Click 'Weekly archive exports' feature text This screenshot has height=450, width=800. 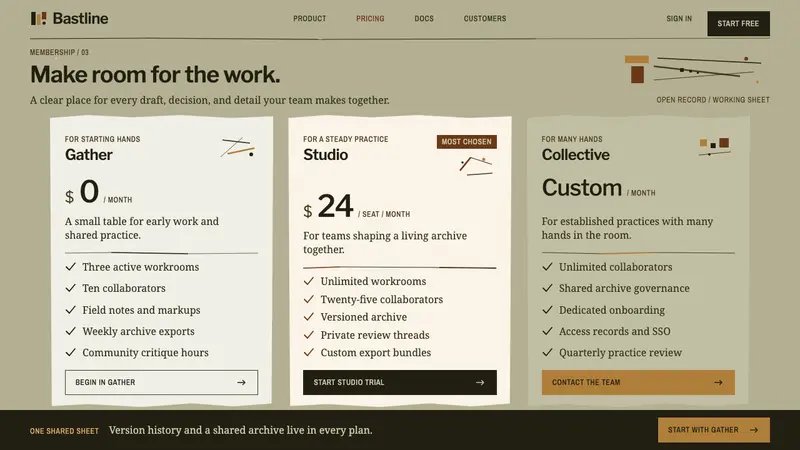(138, 331)
